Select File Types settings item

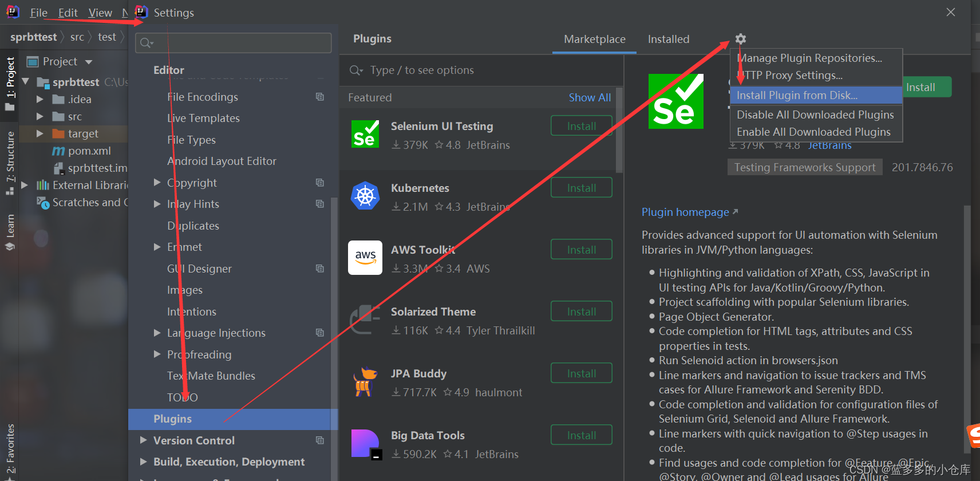[191, 140]
